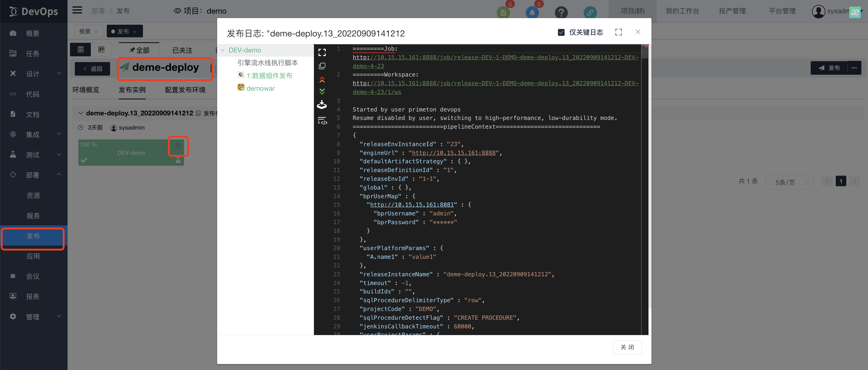
Task: Switch to list view layout toggle
Action: click(81, 49)
